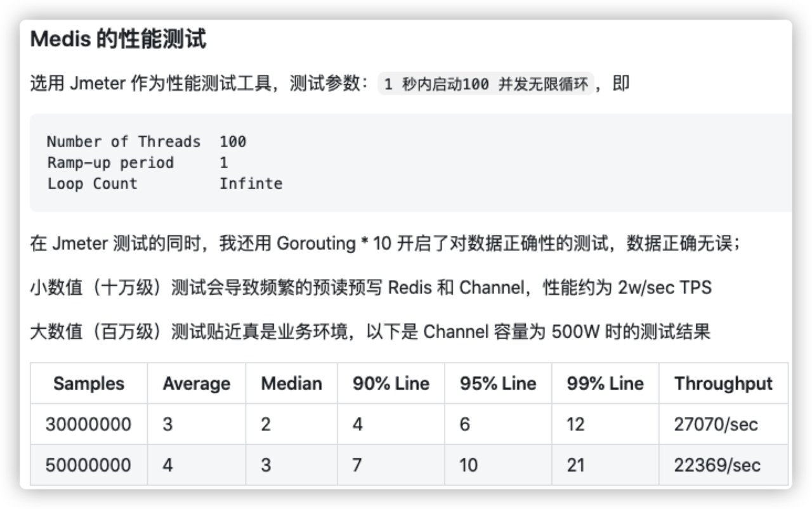
Task: Select the 95% Line column header
Action: click(498, 383)
